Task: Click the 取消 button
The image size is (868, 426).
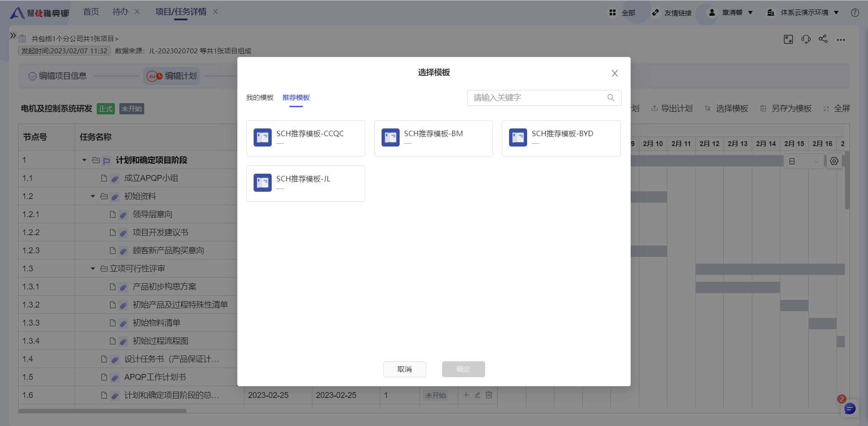Action: pos(405,369)
